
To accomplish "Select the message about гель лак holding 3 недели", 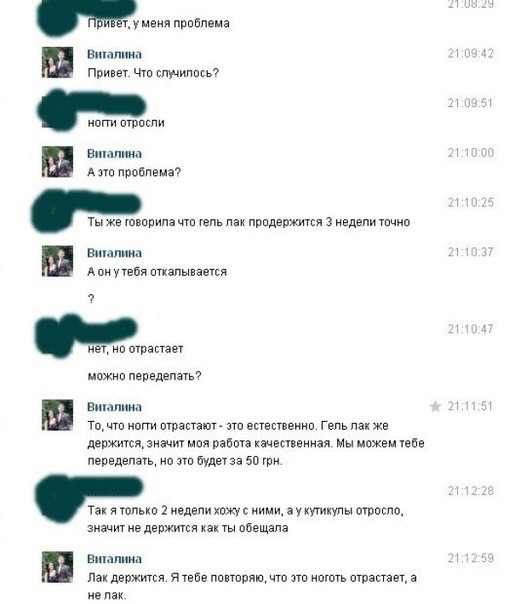I will click(249, 222).
